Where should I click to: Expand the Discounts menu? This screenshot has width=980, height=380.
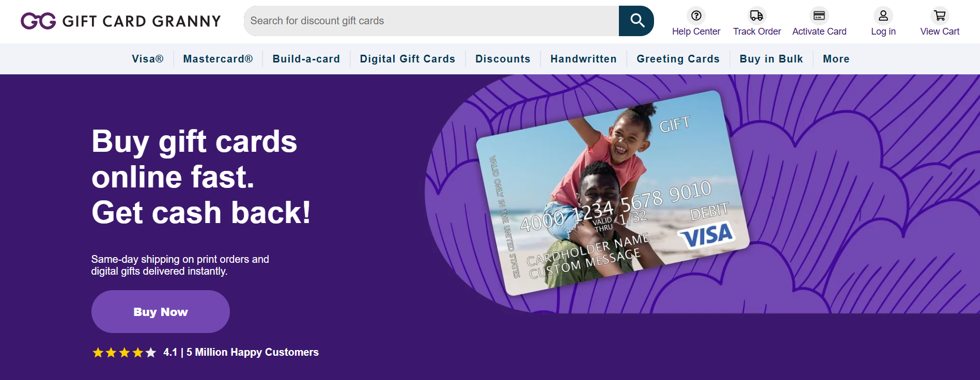point(503,59)
